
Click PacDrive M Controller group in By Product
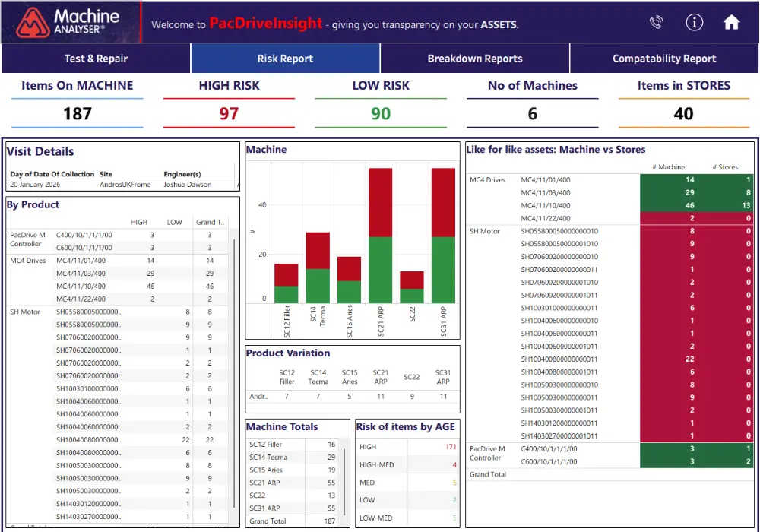[x=27, y=239]
